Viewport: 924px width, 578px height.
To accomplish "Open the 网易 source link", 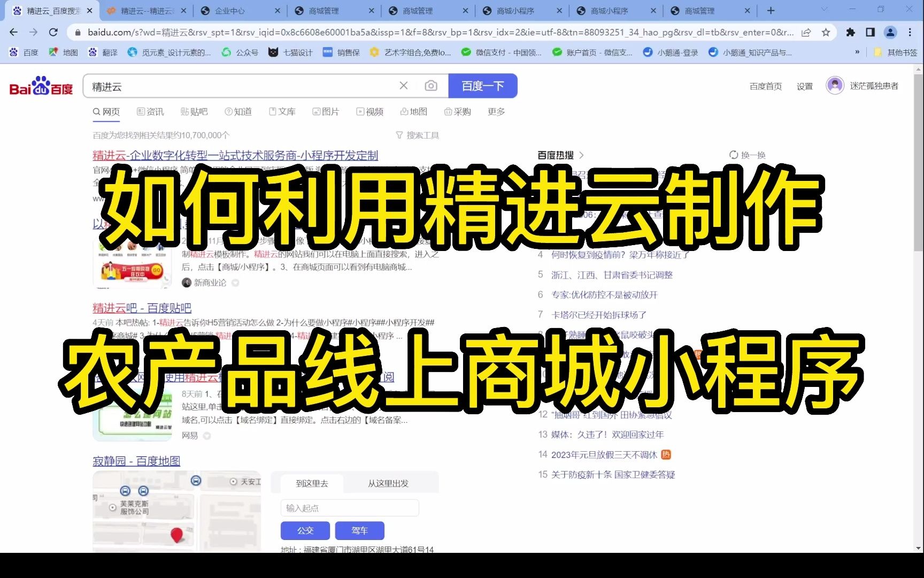I will click(x=190, y=436).
